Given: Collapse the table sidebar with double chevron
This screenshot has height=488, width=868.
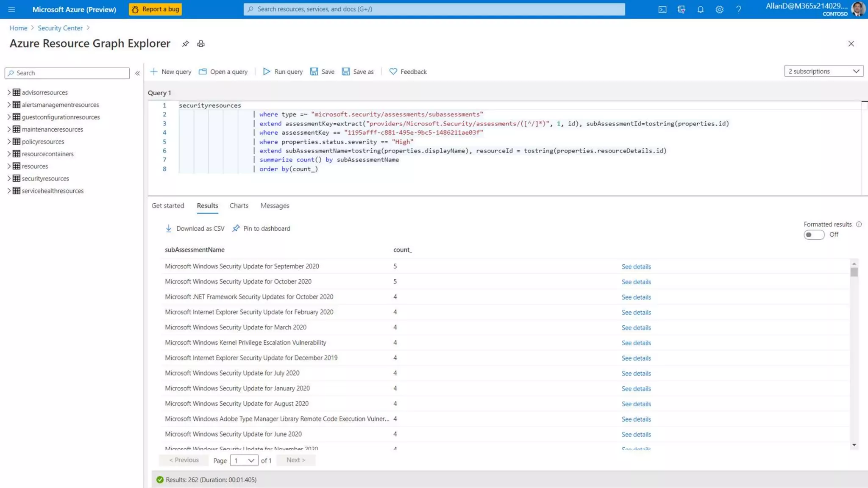Looking at the screenshot, I should tap(137, 73).
